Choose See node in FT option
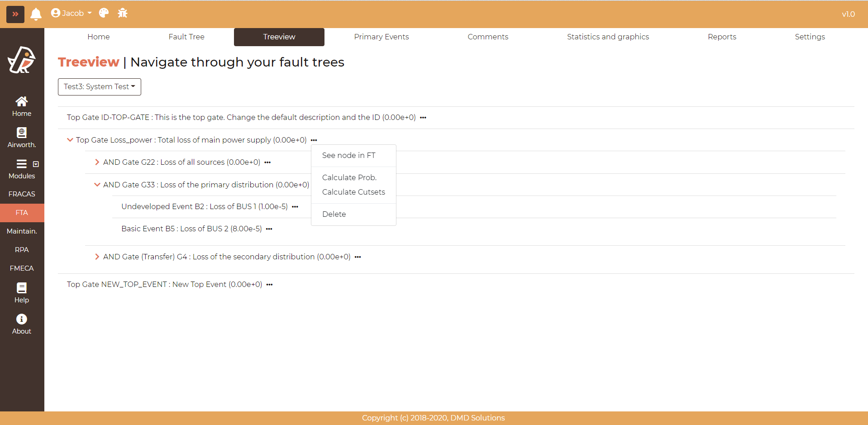Screen dimensions: 868x425 [x=348, y=155]
